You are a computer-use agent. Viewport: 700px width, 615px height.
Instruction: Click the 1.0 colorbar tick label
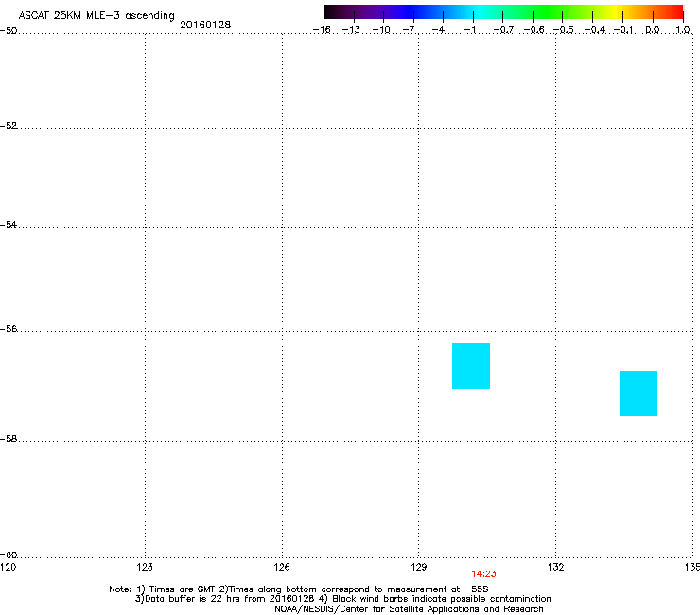tap(683, 30)
